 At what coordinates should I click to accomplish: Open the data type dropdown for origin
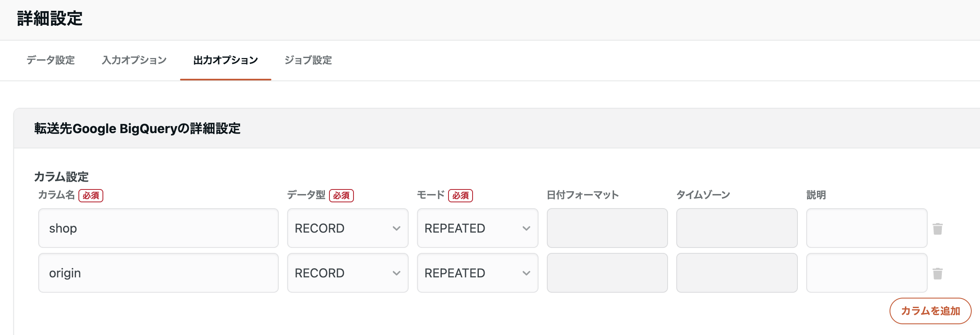tap(347, 273)
